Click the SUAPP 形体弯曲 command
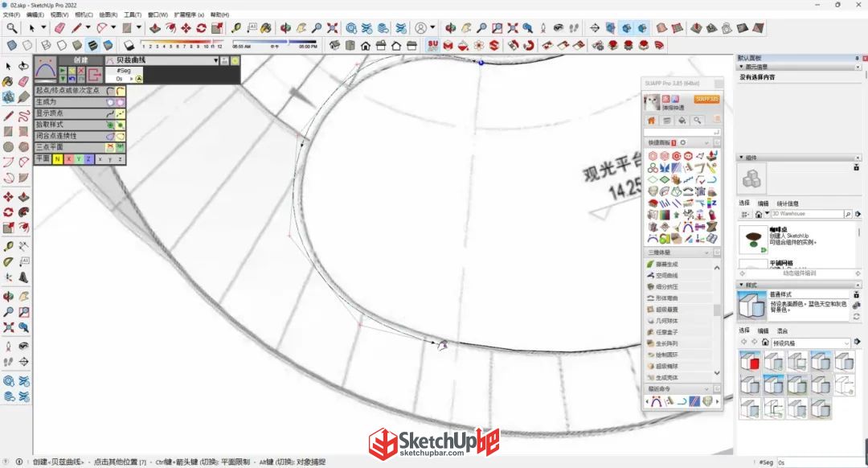 click(x=666, y=298)
